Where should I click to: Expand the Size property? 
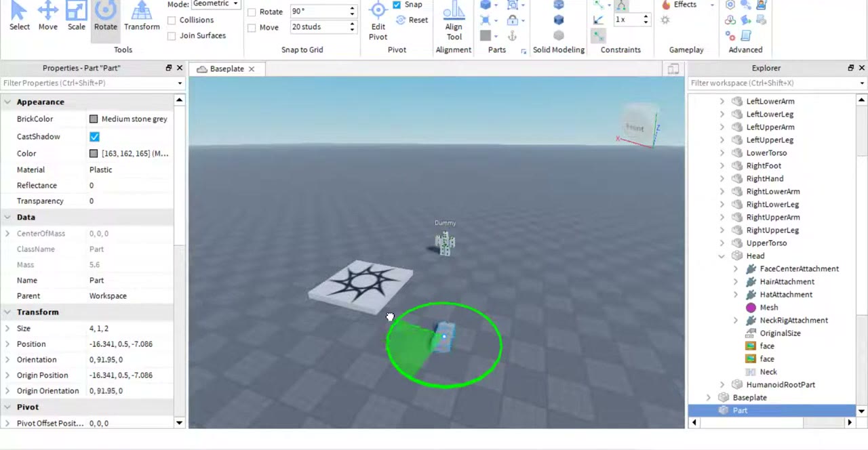pyautogui.click(x=7, y=328)
